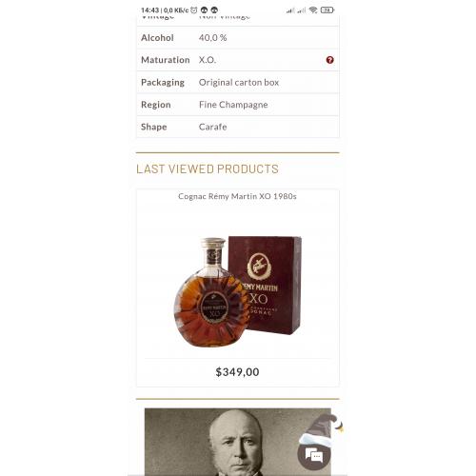
Task: Select the Carafe shape value
Action: pyautogui.click(x=212, y=127)
